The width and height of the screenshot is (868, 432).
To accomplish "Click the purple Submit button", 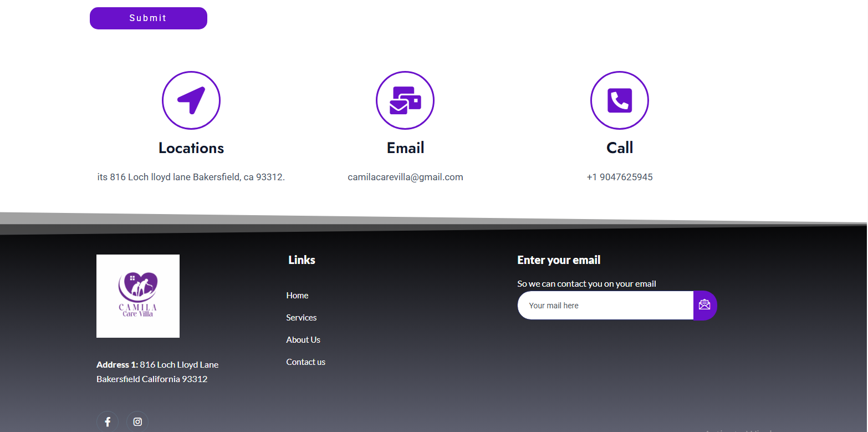I will pyautogui.click(x=148, y=18).
